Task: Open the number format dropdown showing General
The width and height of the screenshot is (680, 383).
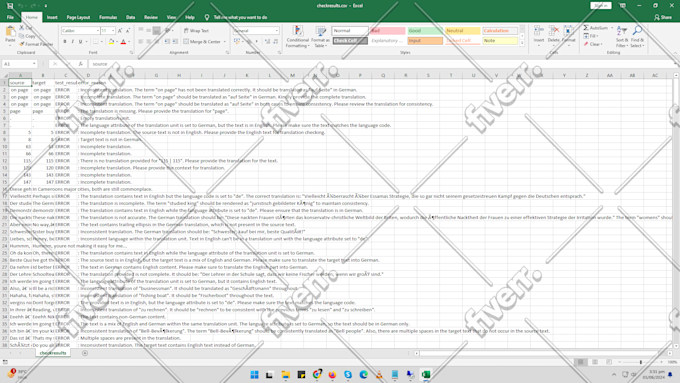Action: click(x=277, y=31)
